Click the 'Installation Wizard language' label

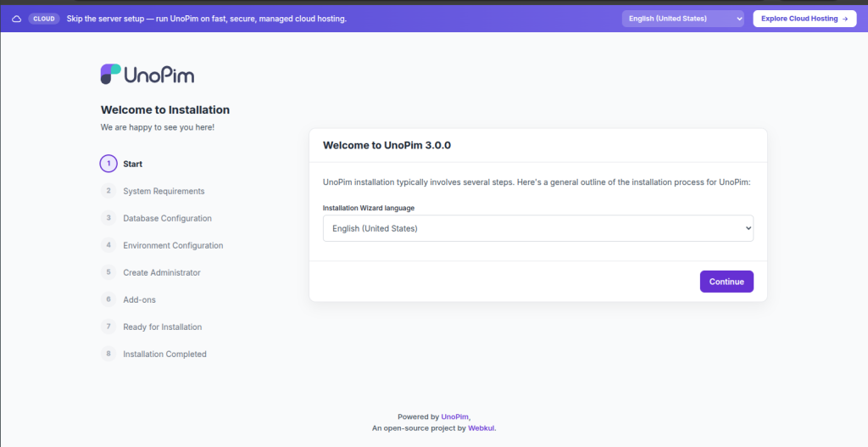369,209
